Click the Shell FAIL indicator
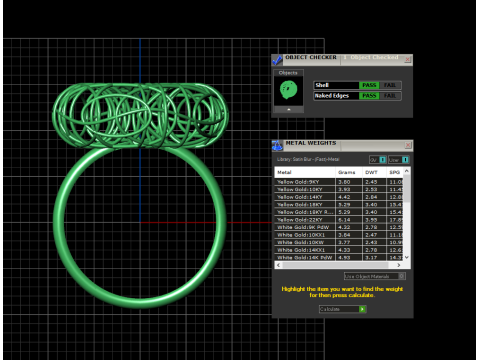 [x=390, y=85]
